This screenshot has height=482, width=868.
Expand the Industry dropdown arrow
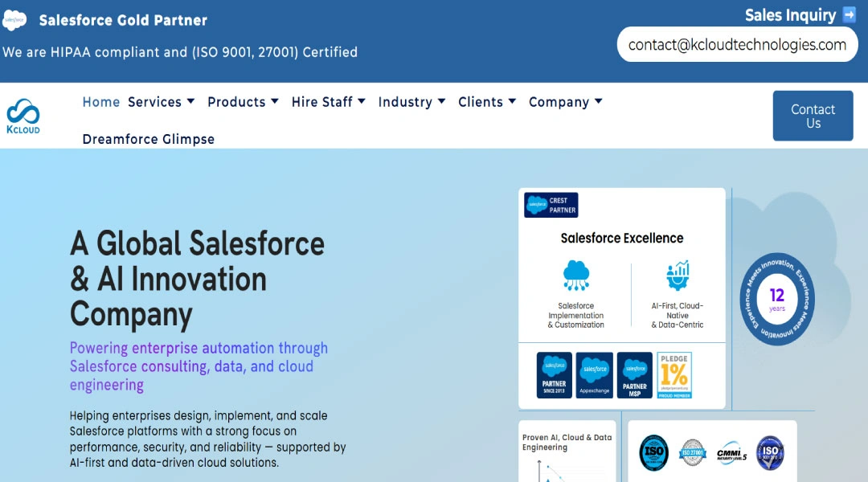(441, 101)
